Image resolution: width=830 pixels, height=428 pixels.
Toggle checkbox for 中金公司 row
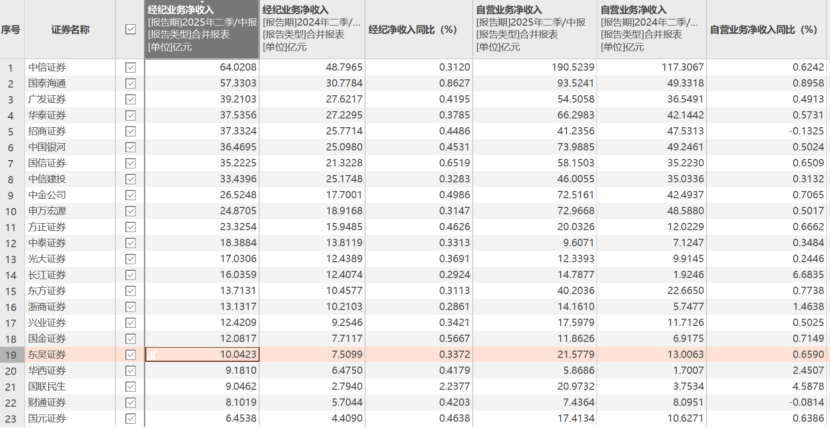[130, 195]
